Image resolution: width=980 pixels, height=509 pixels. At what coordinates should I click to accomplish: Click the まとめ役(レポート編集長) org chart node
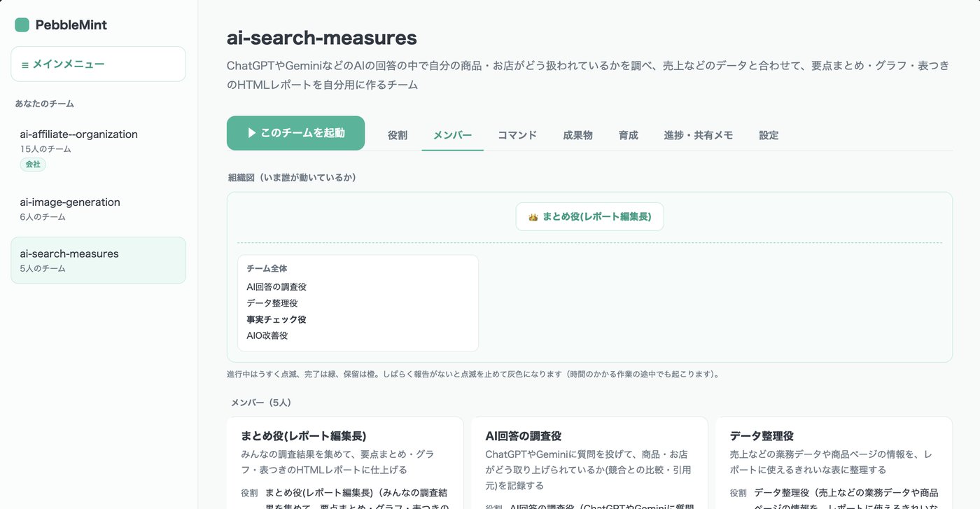(589, 217)
